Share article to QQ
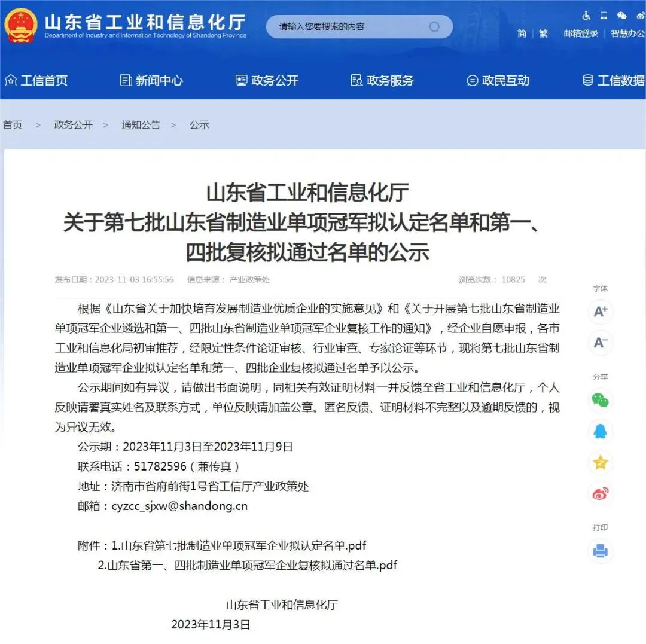The image size is (646, 644). [x=601, y=432]
